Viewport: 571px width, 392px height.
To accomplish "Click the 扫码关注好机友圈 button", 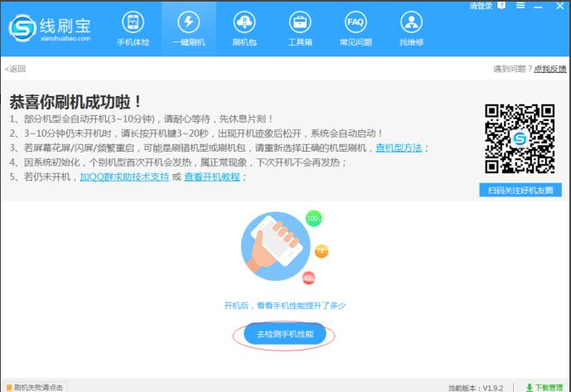I will coord(520,190).
